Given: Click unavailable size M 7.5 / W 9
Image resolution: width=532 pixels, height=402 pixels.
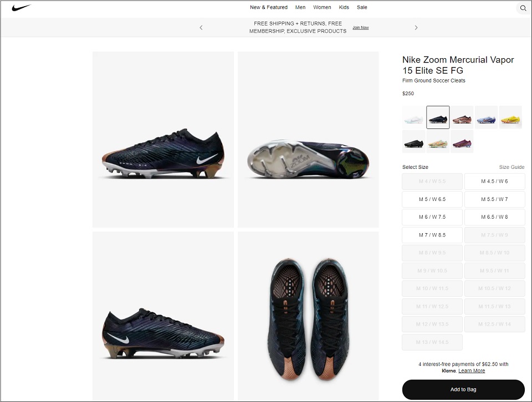Looking at the screenshot, I should click(x=495, y=235).
